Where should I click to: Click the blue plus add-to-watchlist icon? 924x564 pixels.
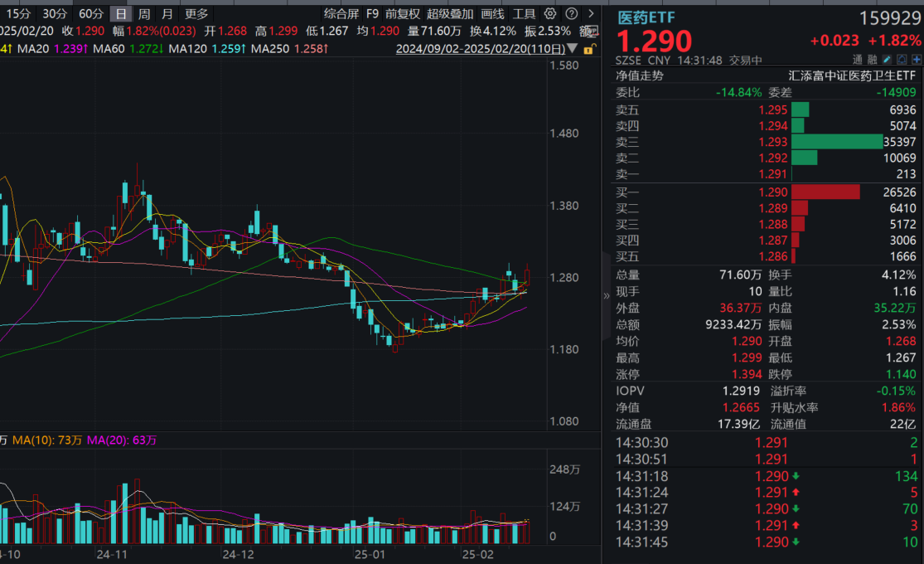pos(917,60)
